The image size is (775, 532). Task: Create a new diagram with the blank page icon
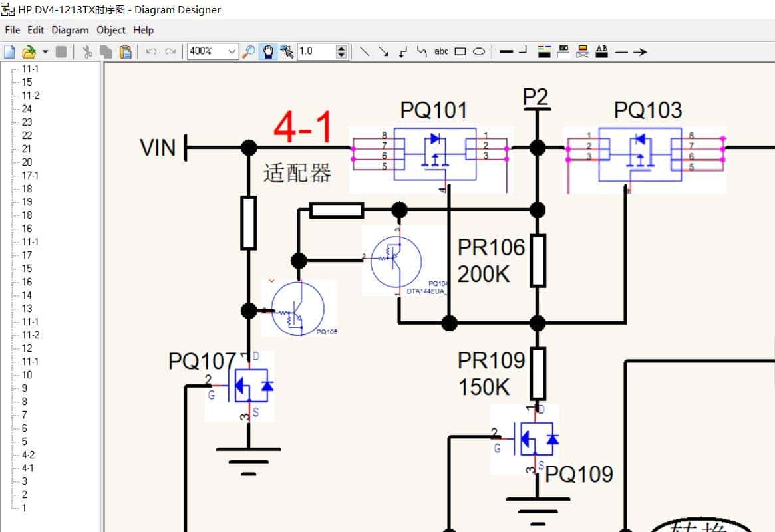pyautogui.click(x=10, y=51)
